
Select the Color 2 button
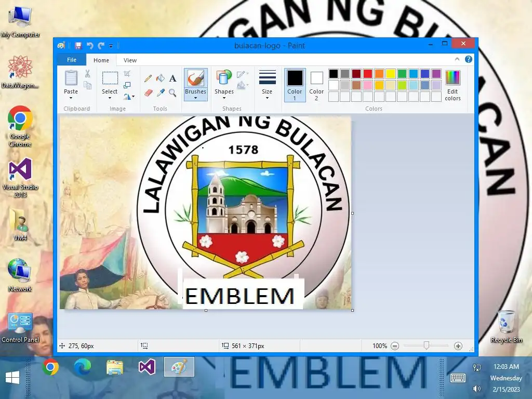(316, 85)
